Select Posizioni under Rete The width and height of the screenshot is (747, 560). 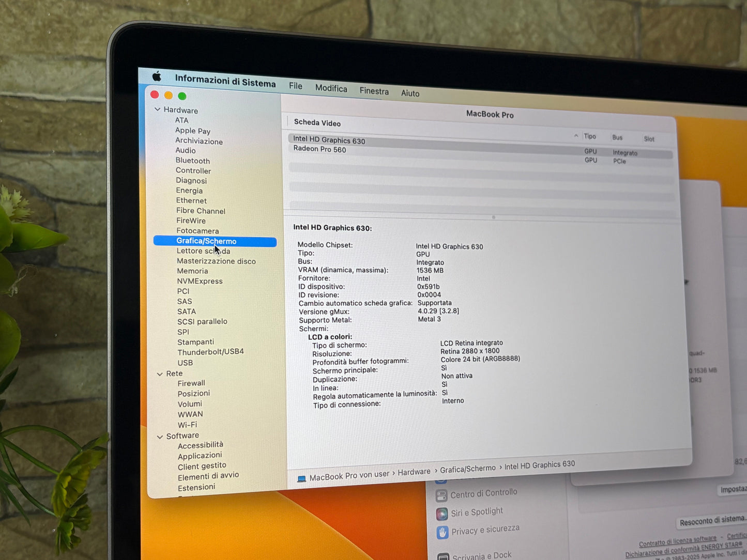coord(194,394)
